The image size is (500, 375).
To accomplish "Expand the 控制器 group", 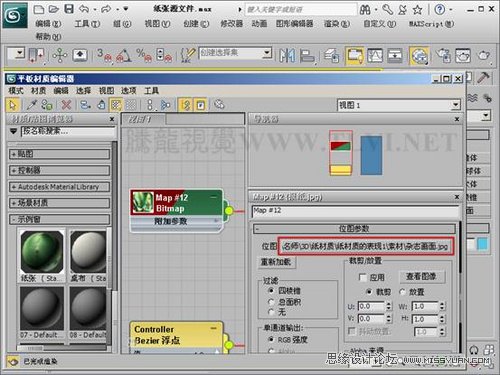I will (59, 170).
